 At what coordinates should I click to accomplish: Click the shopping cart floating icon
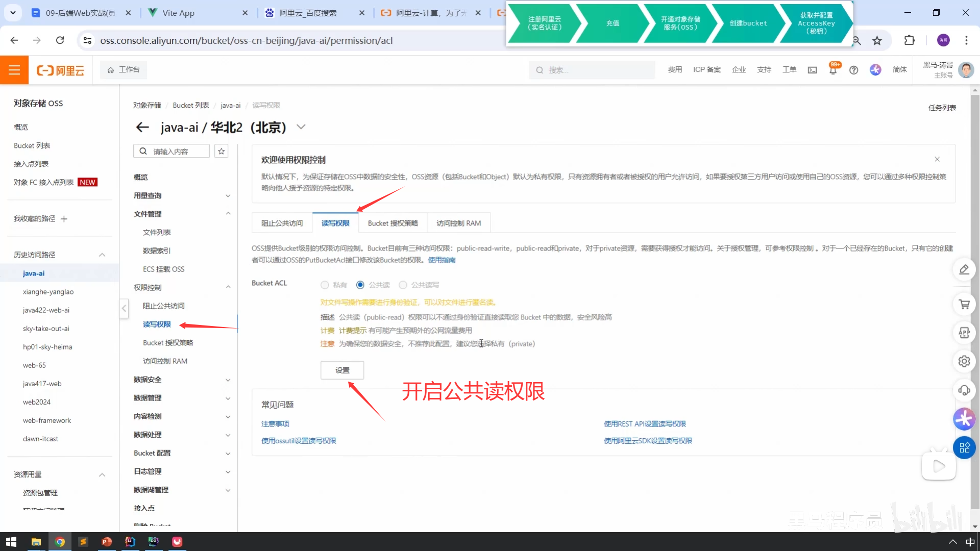pyautogui.click(x=964, y=305)
